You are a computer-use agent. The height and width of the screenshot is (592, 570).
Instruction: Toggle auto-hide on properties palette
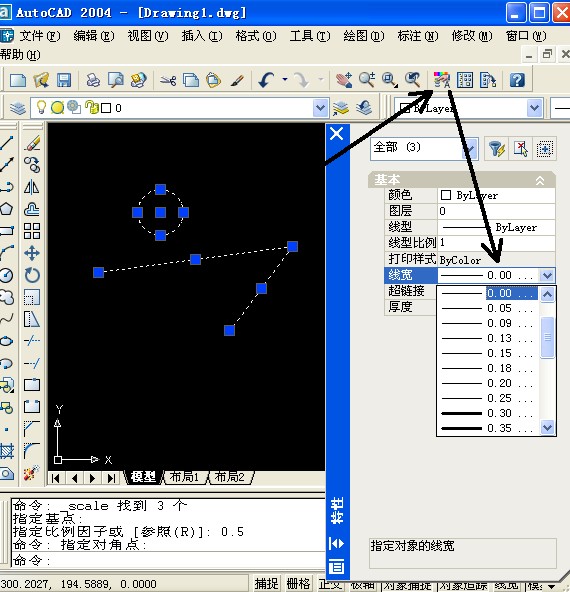pos(337,544)
